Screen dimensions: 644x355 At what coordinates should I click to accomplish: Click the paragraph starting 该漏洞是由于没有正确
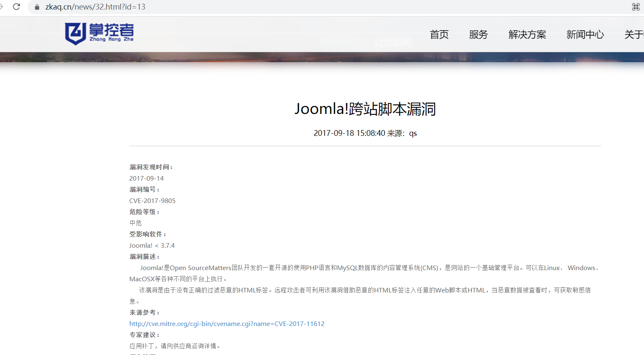click(361, 296)
